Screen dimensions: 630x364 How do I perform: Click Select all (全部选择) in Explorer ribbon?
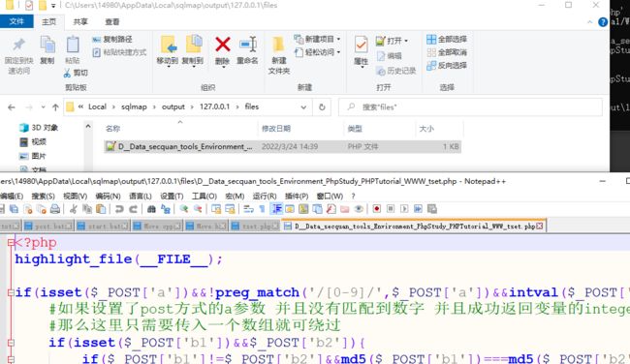coord(447,39)
